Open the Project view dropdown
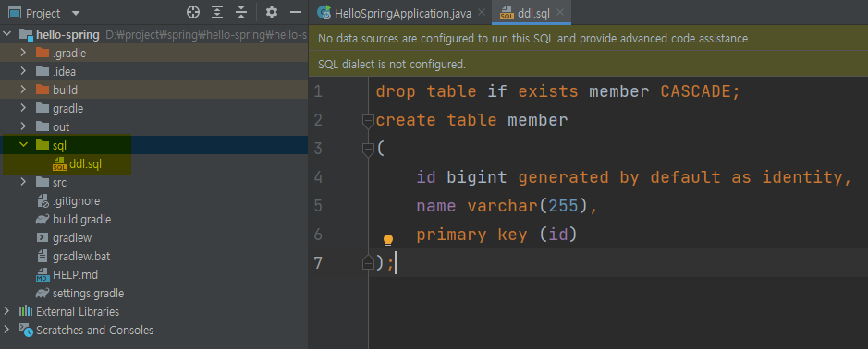868x349 pixels. pyautogui.click(x=76, y=13)
